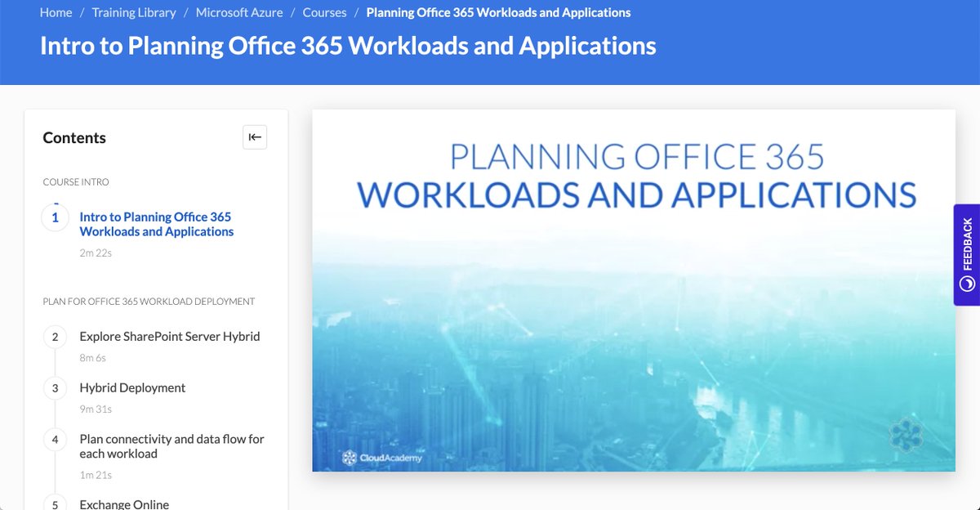Click lesson number 1 circle
Image resolution: width=980 pixels, height=510 pixels.
click(x=56, y=217)
